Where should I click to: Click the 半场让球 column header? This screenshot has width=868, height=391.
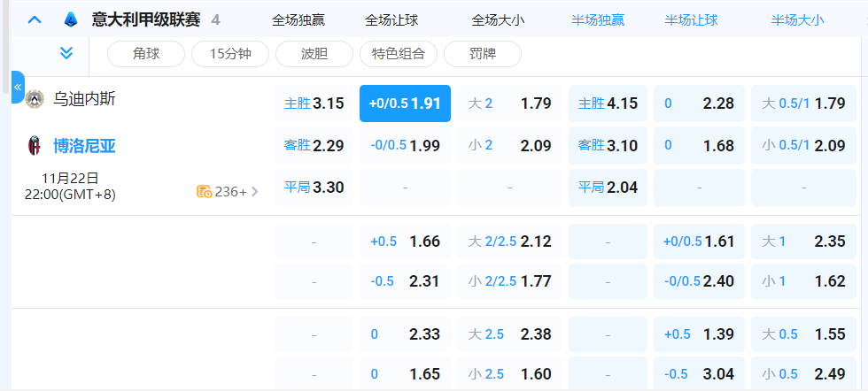[x=692, y=20]
